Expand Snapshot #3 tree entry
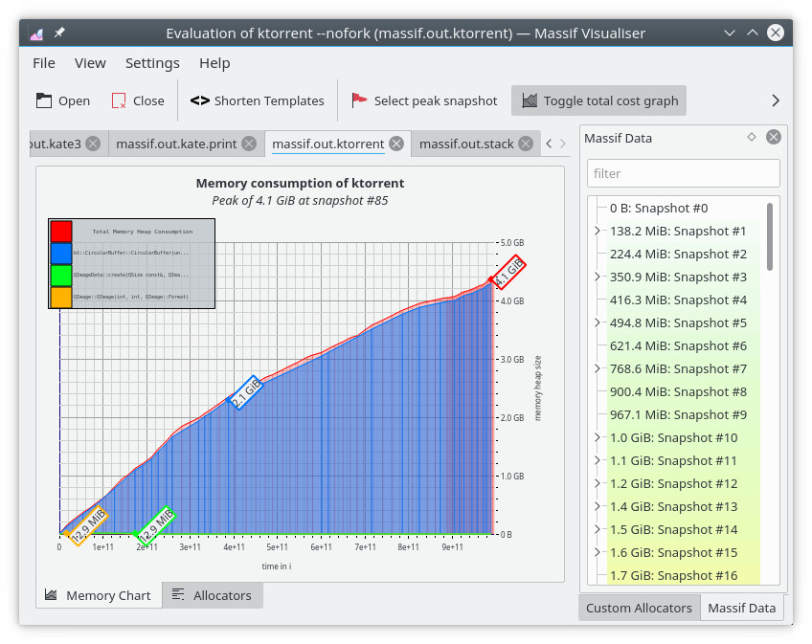812x644 pixels. point(598,277)
